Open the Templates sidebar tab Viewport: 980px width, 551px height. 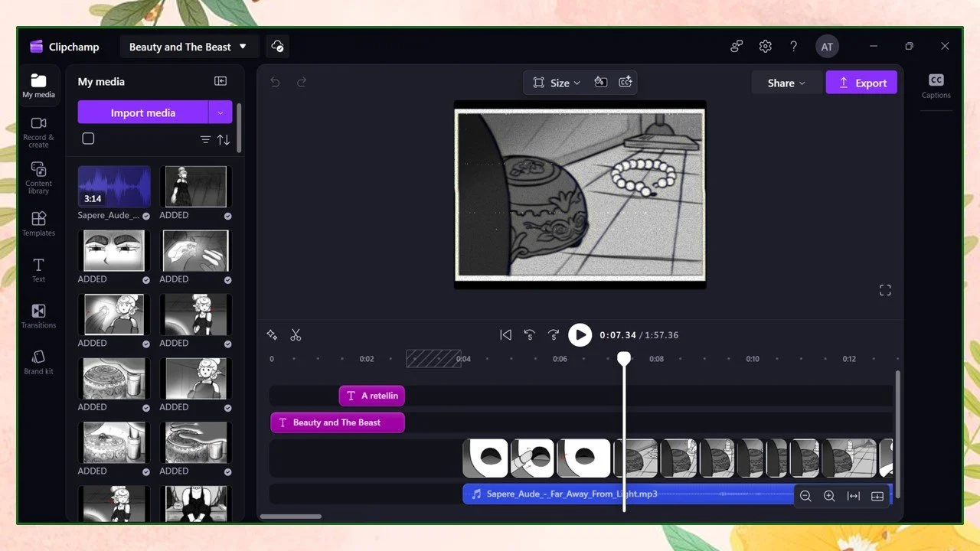(x=38, y=223)
